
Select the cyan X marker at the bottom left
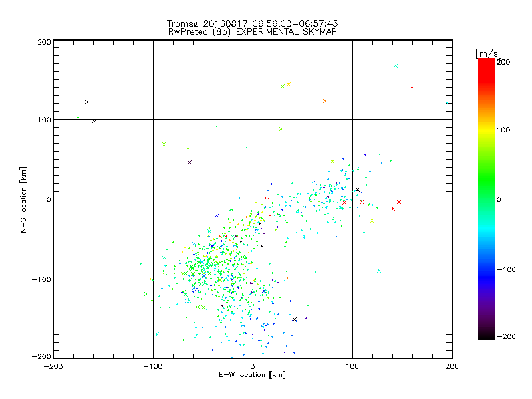pyautogui.click(x=157, y=334)
